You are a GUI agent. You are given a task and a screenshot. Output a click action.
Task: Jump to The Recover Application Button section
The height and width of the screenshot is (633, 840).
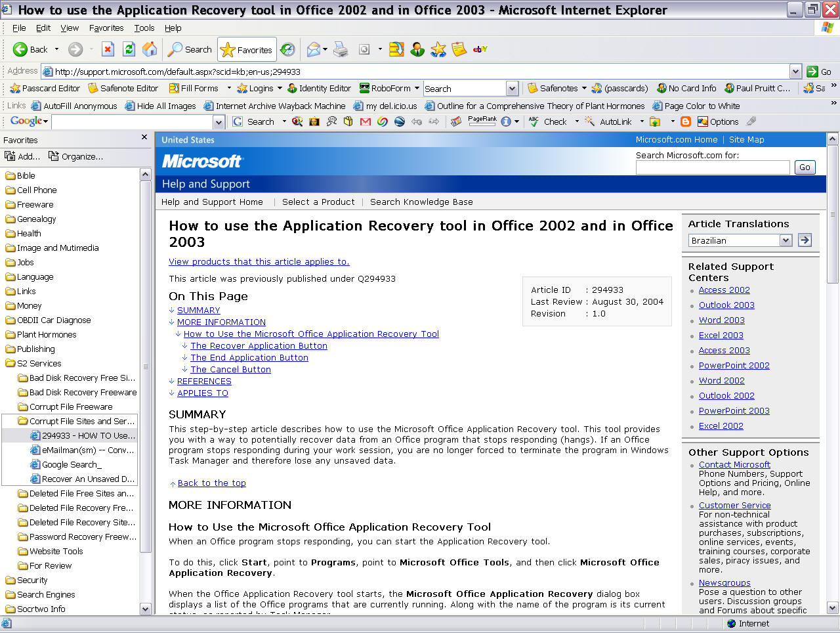pos(259,345)
